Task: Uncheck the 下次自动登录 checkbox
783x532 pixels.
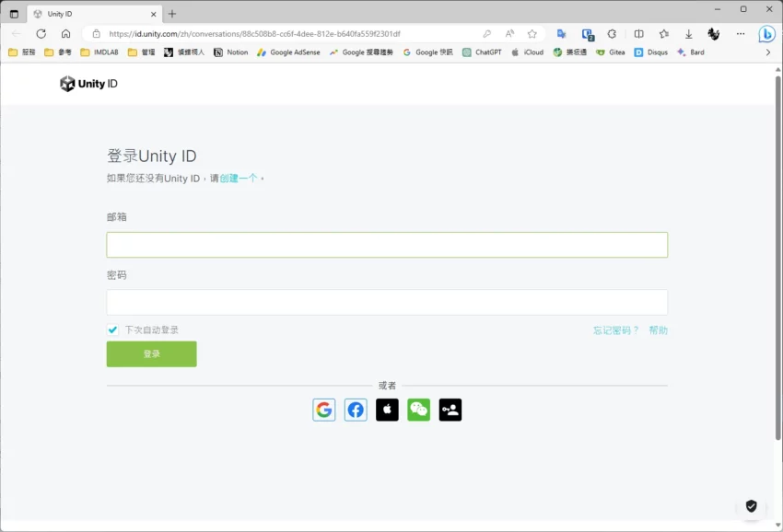Action: (x=112, y=330)
